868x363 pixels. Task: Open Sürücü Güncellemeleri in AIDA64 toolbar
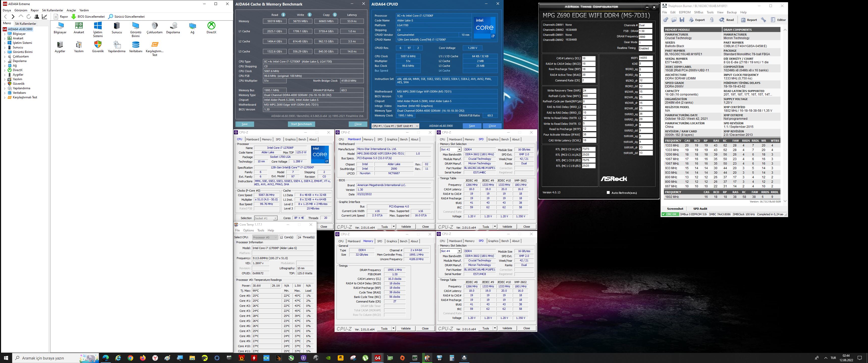(126, 16)
